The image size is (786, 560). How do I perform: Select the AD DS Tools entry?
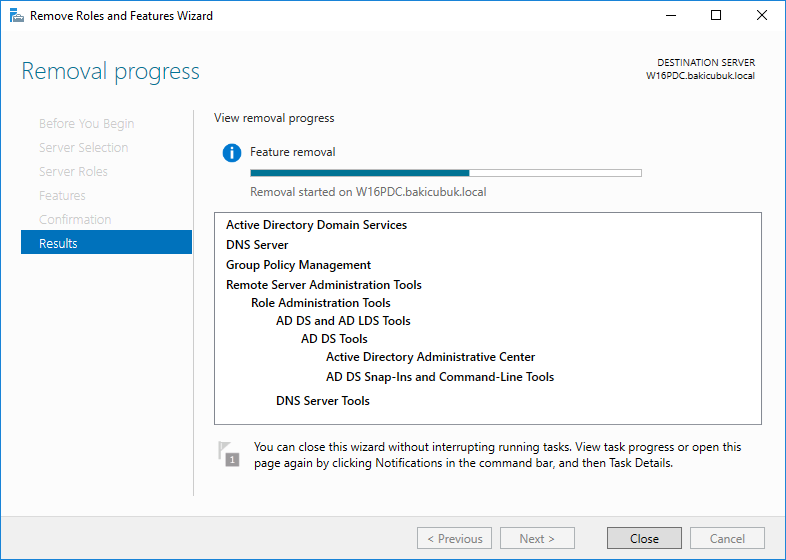334,339
